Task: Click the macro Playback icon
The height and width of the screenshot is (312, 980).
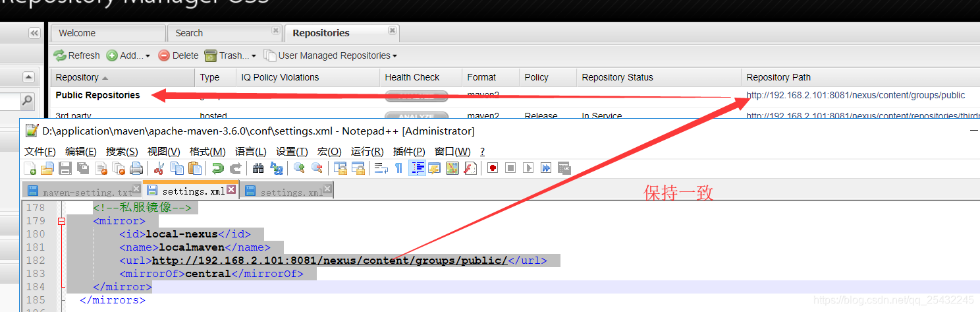Action: [528, 168]
